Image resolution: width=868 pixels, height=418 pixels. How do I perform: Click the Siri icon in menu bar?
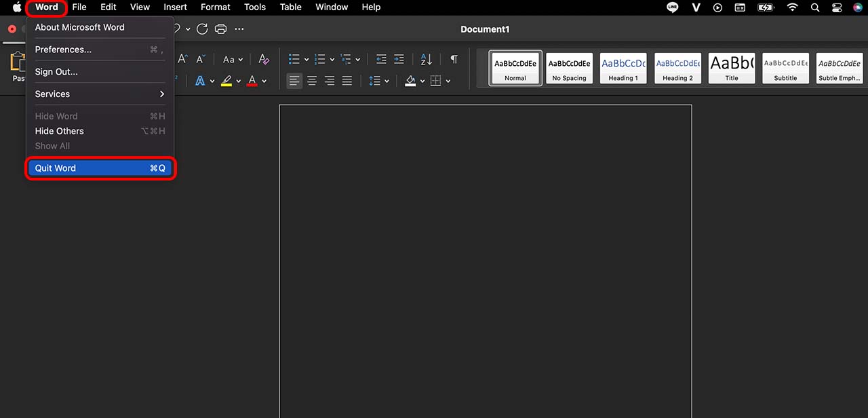point(859,7)
